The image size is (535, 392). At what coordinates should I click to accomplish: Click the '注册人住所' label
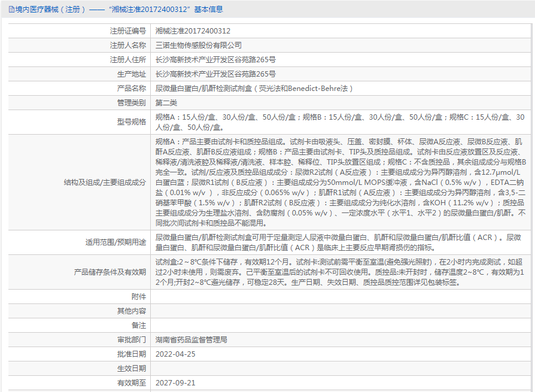point(128,60)
